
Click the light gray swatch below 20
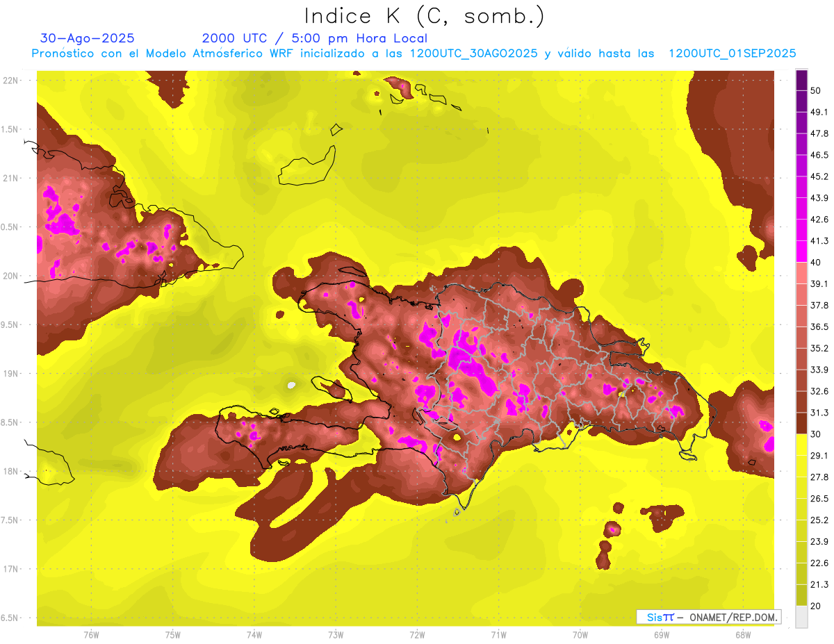(x=801, y=616)
